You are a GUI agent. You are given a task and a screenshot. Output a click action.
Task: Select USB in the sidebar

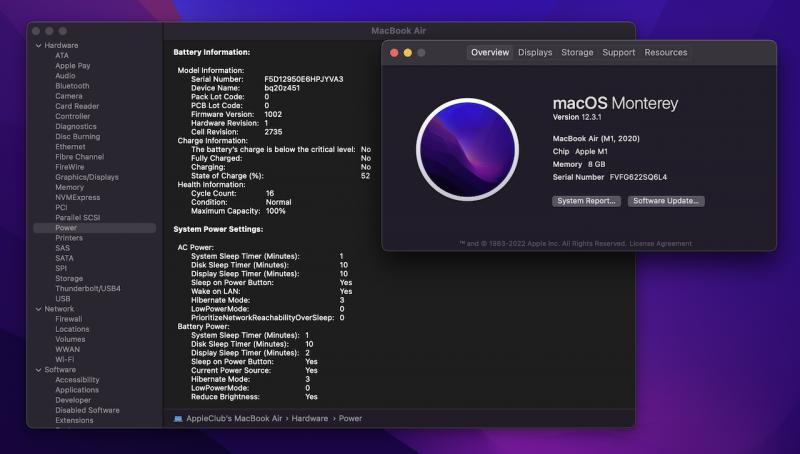[63, 299]
